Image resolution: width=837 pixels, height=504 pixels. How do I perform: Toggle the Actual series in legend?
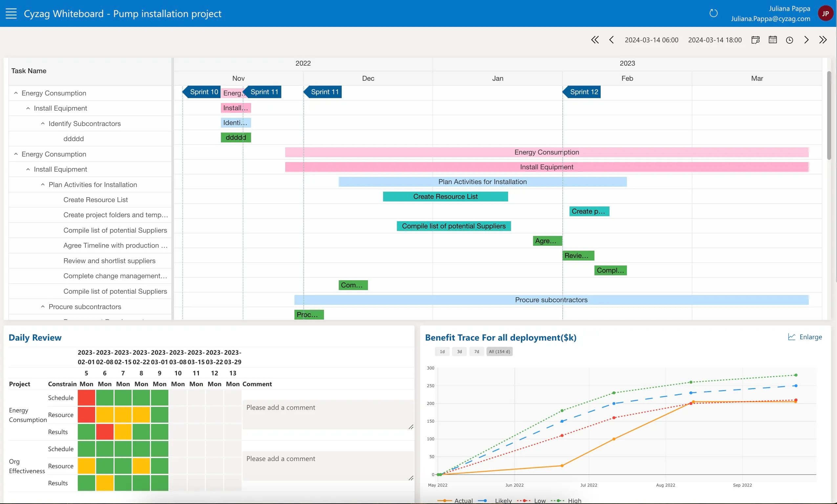tap(455, 501)
